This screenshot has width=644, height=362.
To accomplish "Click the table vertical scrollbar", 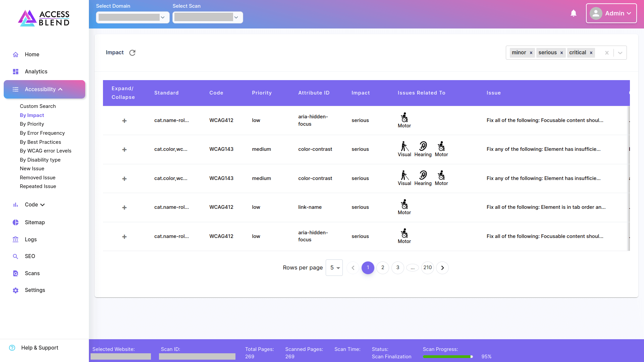I will [x=629, y=178].
